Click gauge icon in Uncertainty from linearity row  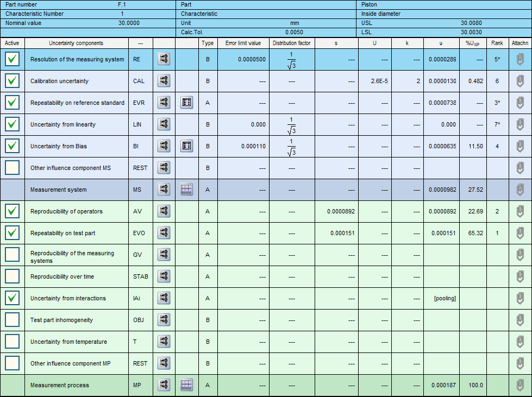[164, 124]
